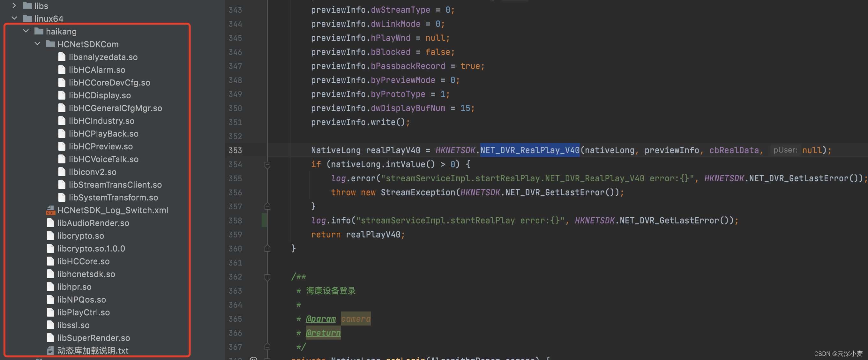
Task: Collapse the haikang folder chevron
Action: pyautogui.click(x=26, y=31)
